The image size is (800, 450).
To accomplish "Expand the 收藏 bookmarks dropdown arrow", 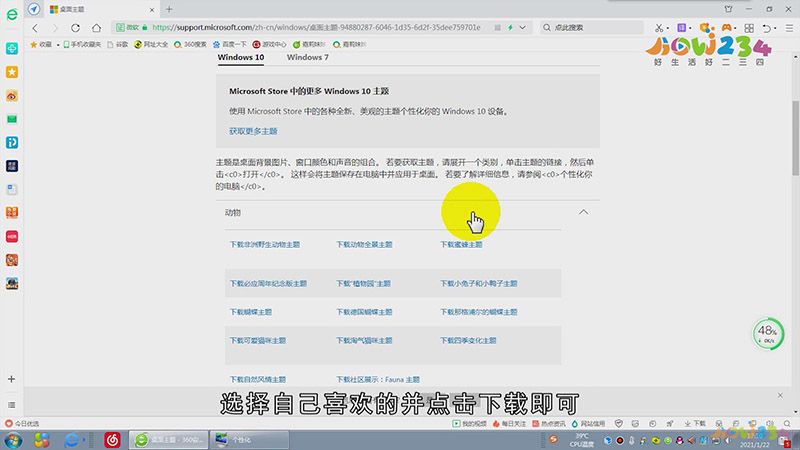I will tap(58, 44).
